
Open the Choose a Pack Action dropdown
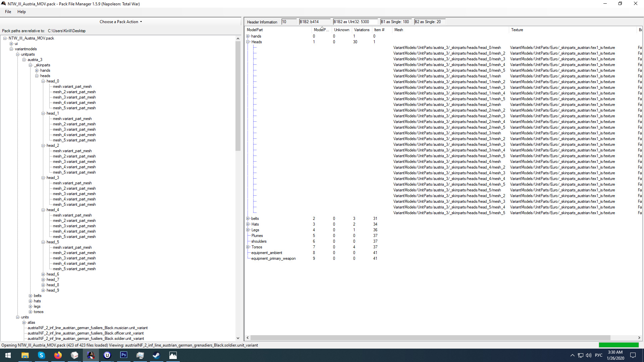tap(121, 22)
